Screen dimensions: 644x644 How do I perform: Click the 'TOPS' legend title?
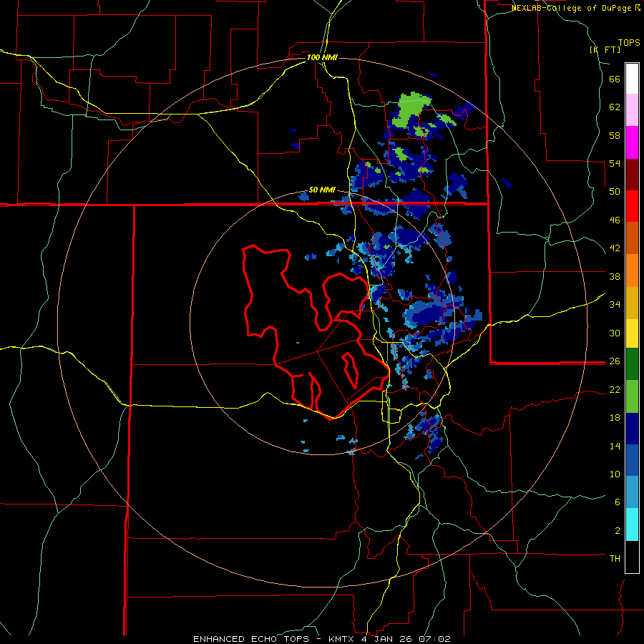[629, 42]
